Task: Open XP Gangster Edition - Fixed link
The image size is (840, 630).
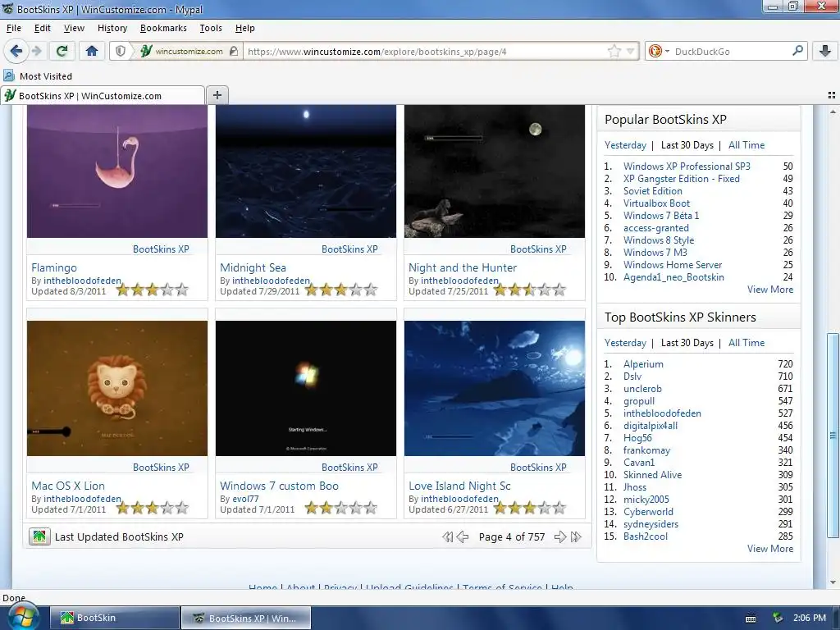Action: tap(682, 179)
